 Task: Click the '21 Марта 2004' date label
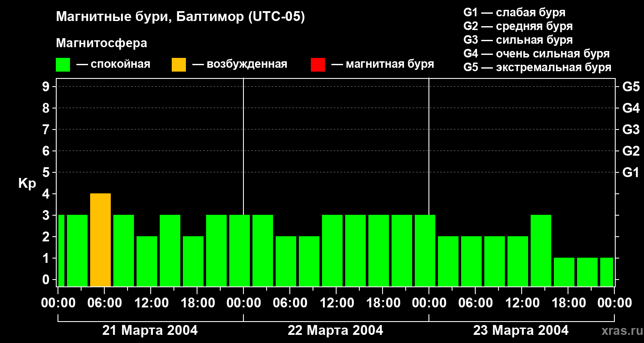tap(150, 331)
